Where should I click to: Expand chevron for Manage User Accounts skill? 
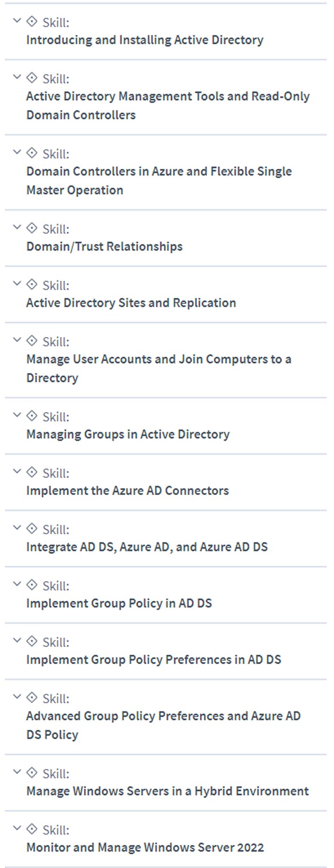(x=17, y=340)
